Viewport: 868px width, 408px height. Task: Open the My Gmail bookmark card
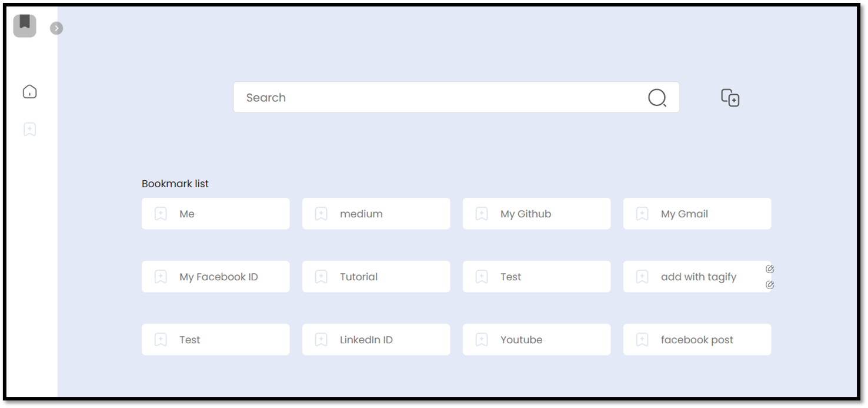coord(697,214)
